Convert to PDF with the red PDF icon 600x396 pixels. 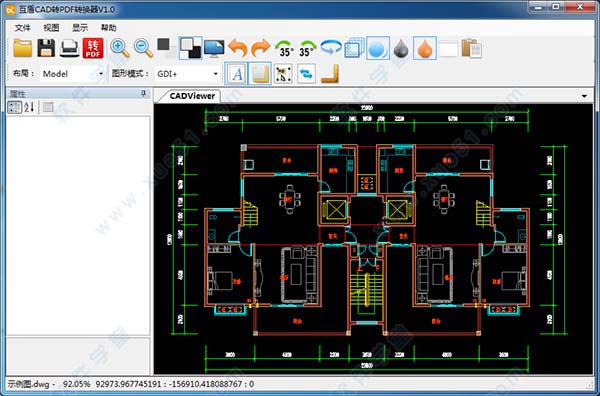pos(93,48)
